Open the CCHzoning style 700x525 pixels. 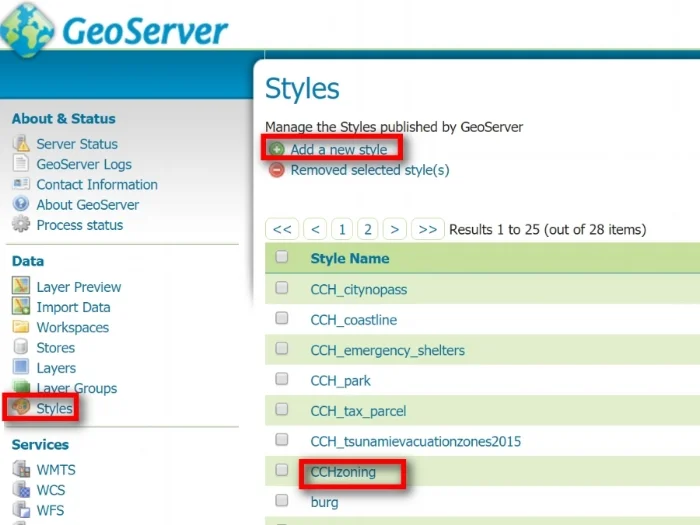(343, 472)
